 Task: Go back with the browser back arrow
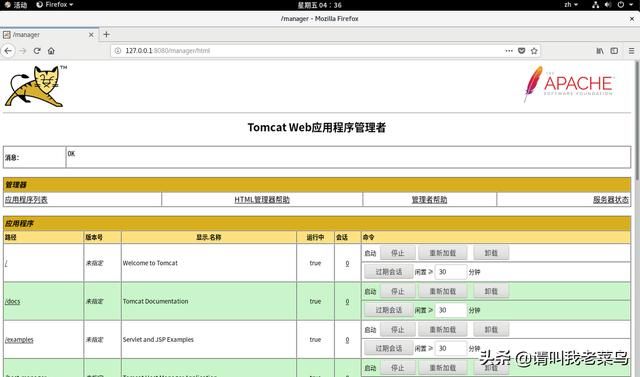[8, 51]
